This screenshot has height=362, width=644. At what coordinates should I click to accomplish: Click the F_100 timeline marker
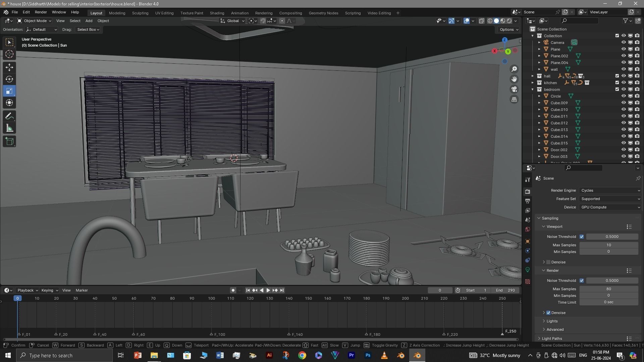[211, 335]
